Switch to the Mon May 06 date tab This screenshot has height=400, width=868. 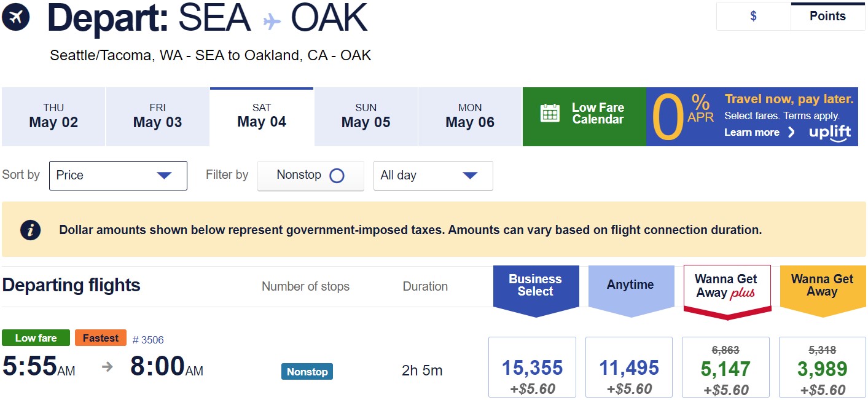tap(469, 116)
